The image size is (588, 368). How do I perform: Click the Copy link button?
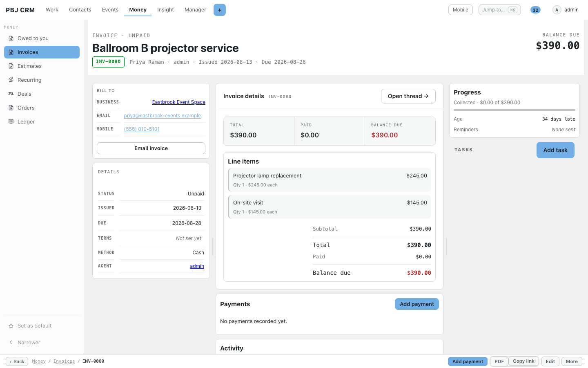point(523,361)
